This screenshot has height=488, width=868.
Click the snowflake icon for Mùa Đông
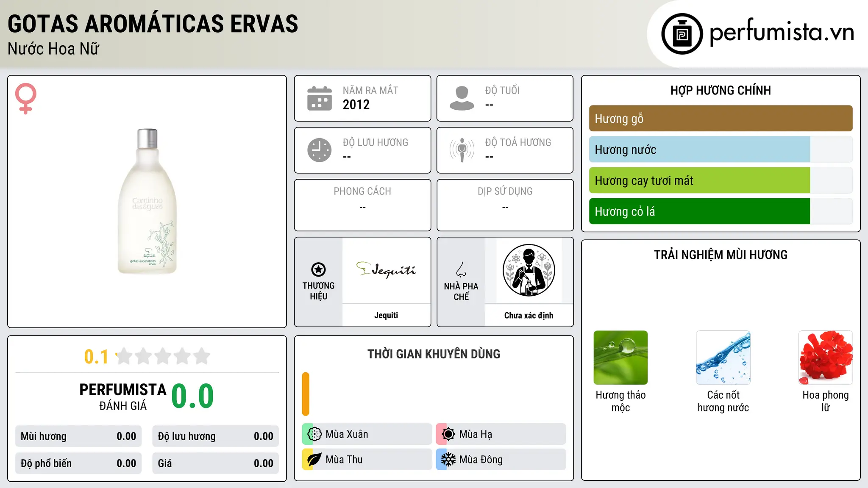(448, 460)
